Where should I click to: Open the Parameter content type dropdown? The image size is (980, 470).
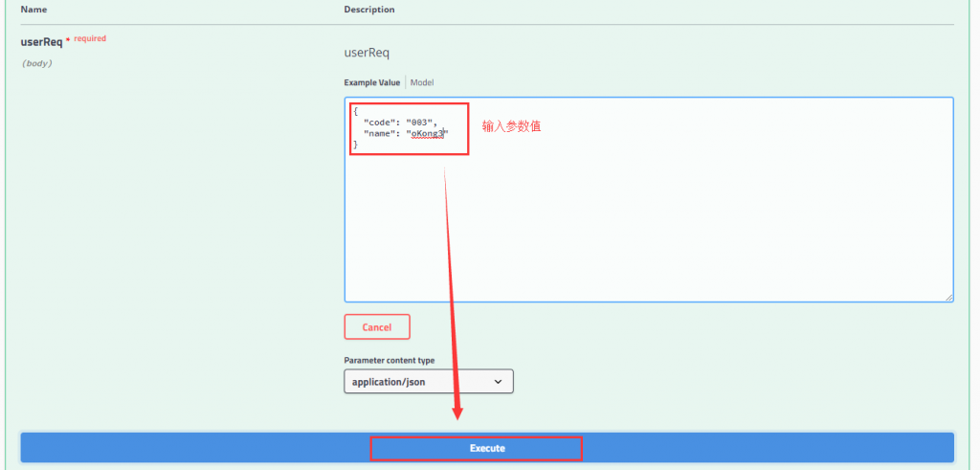[429, 381]
